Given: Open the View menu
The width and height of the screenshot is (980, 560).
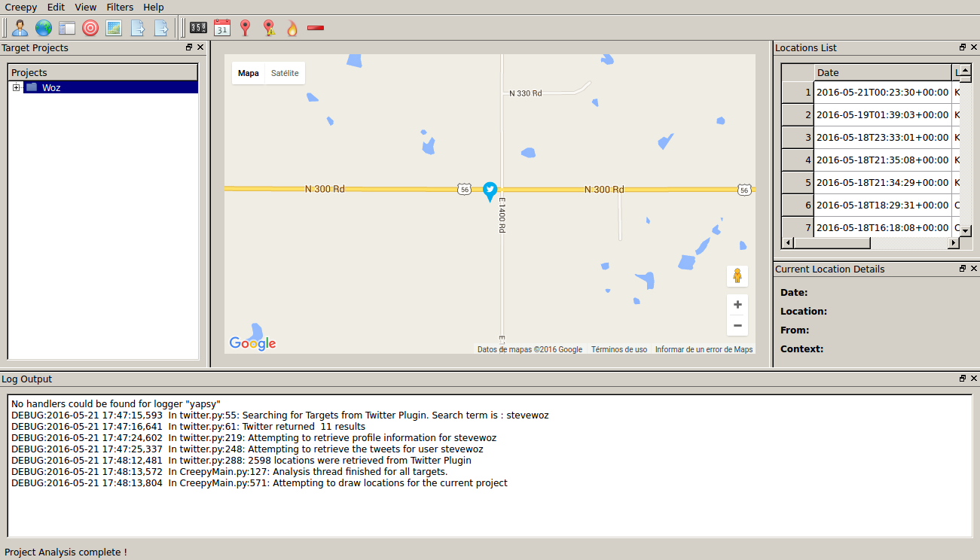Looking at the screenshot, I should pos(86,7).
